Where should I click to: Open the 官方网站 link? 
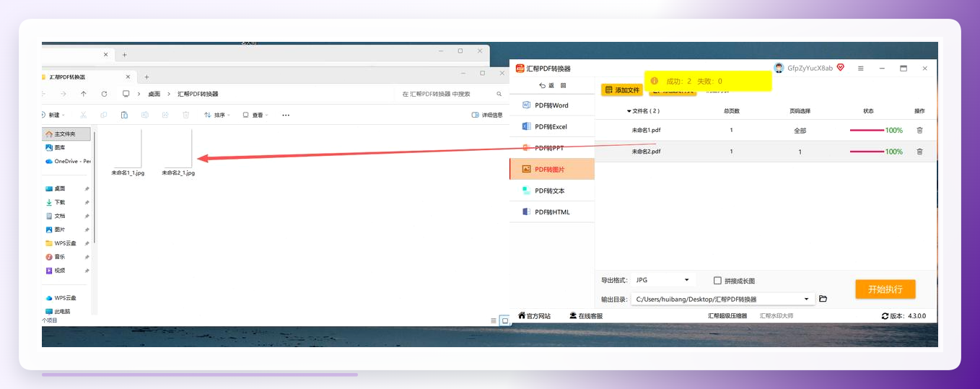pos(534,316)
